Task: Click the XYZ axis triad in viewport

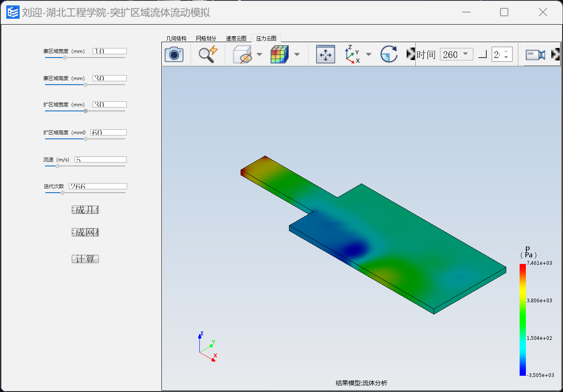Action: 208,347
